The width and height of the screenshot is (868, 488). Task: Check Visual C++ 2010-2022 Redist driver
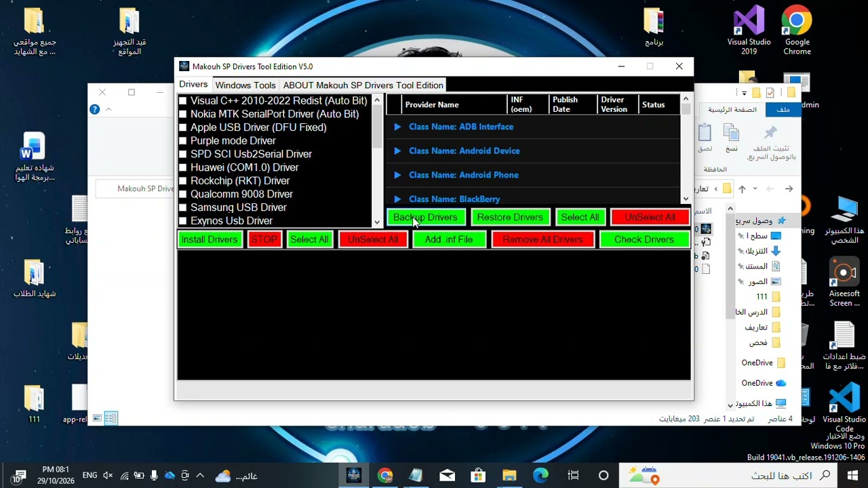pyautogui.click(x=182, y=101)
